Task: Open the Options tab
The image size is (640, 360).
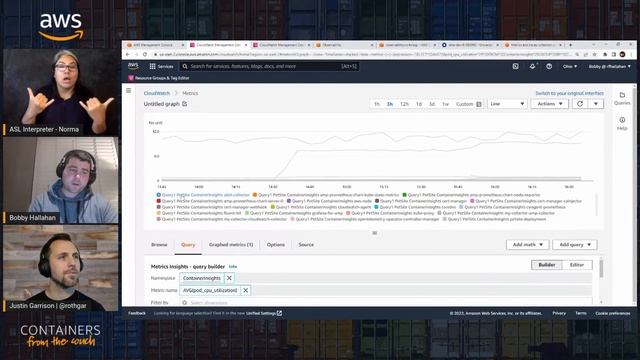Action: 276,244
